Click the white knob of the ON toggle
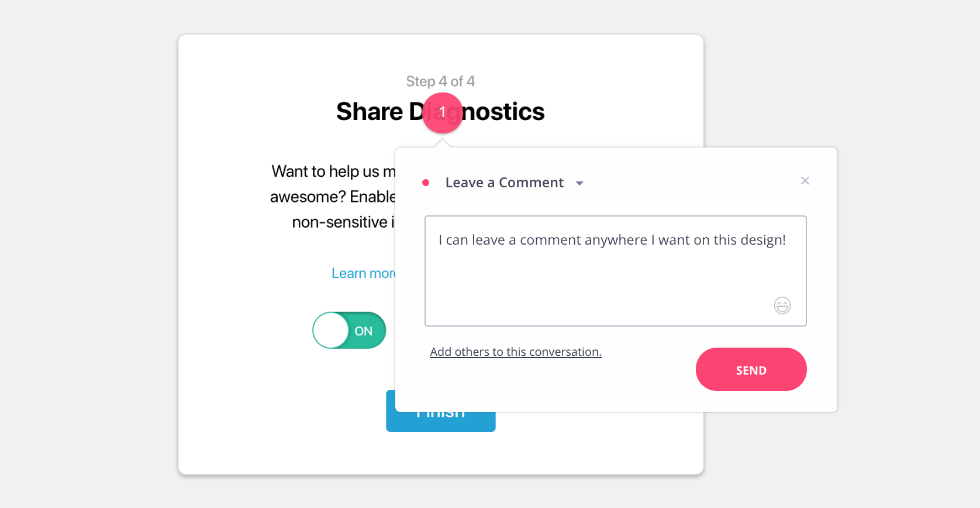 pyautogui.click(x=331, y=330)
